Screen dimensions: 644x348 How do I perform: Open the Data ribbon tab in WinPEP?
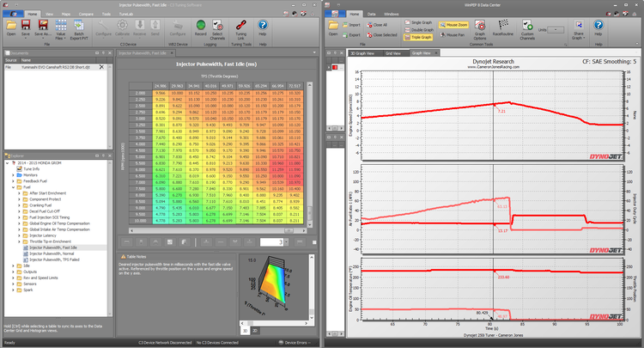click(371, 14)
